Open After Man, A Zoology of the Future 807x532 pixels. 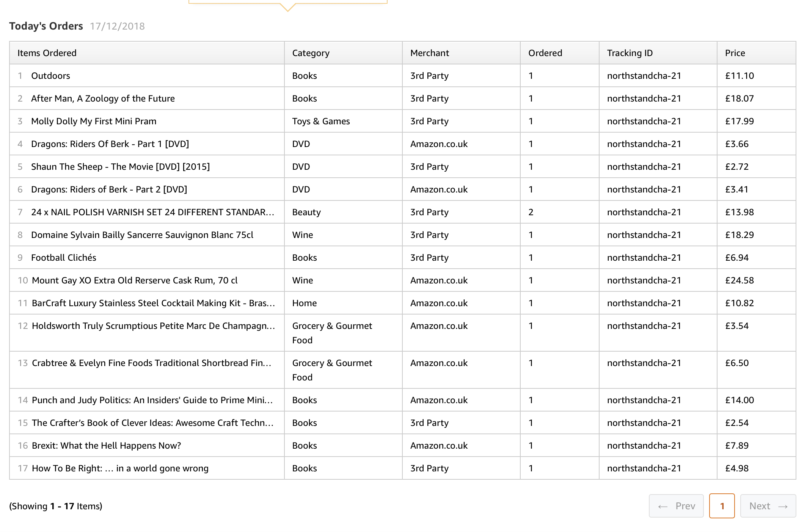point(103,99)
